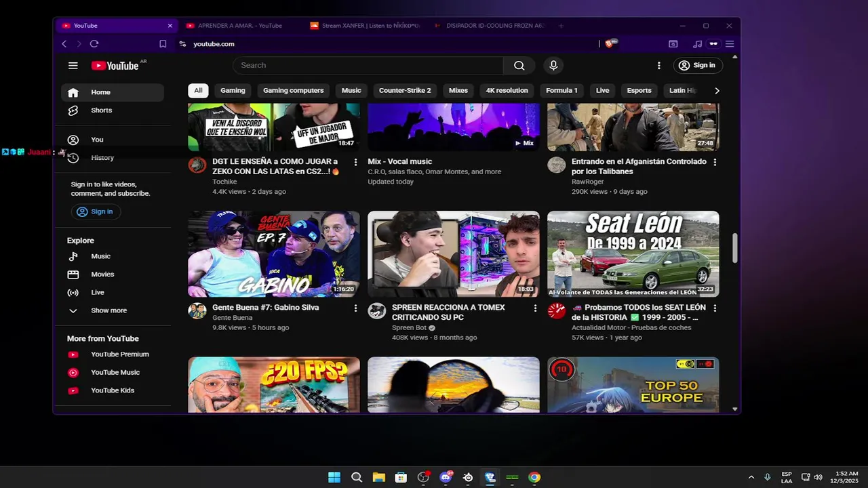Go back using the browser back arrow
This screenshot has width=868, height=488.
click(64, 44)
